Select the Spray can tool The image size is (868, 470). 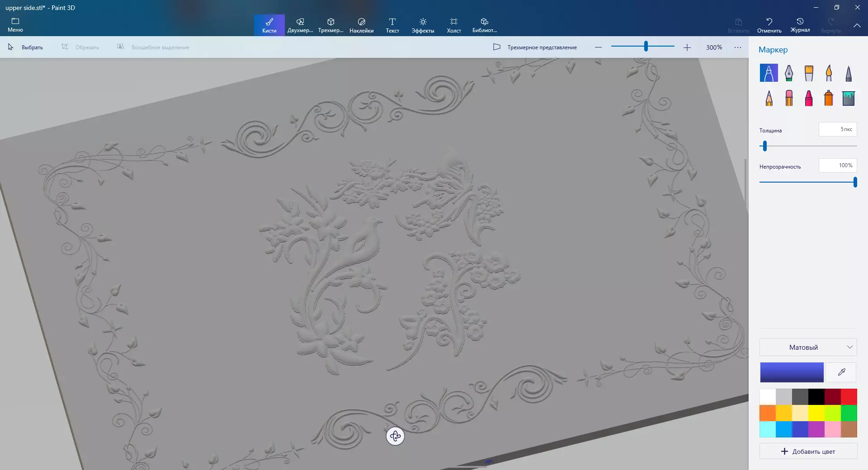(x=829, y=98)
